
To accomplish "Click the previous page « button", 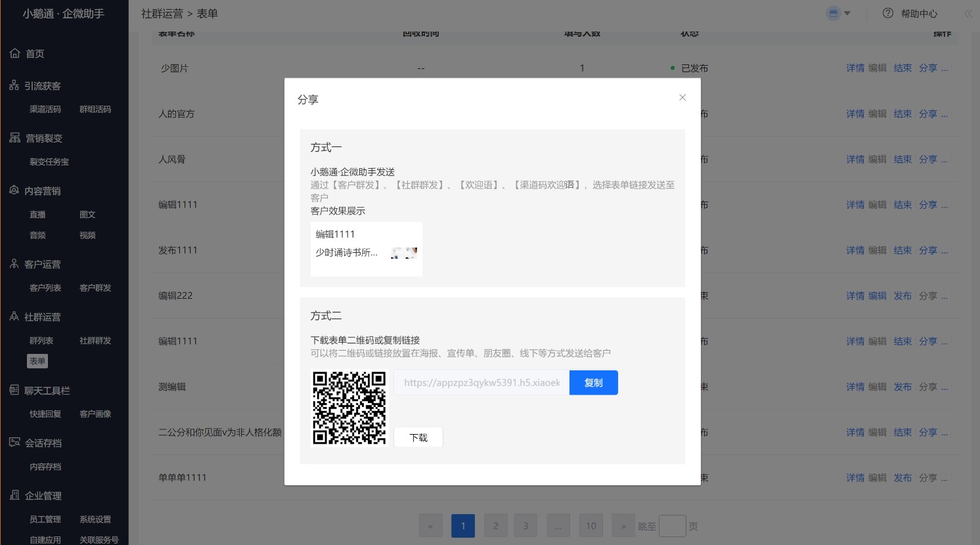I will [431, 526].
